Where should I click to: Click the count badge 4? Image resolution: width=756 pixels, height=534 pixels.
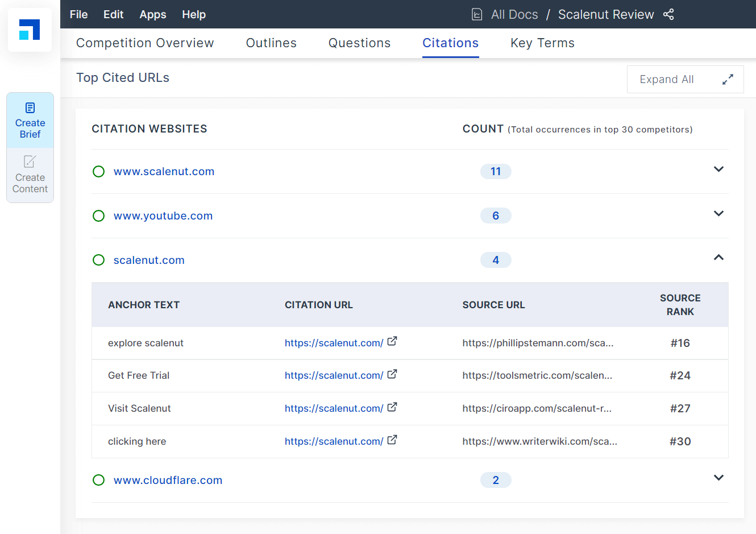[x=496, y=260]
